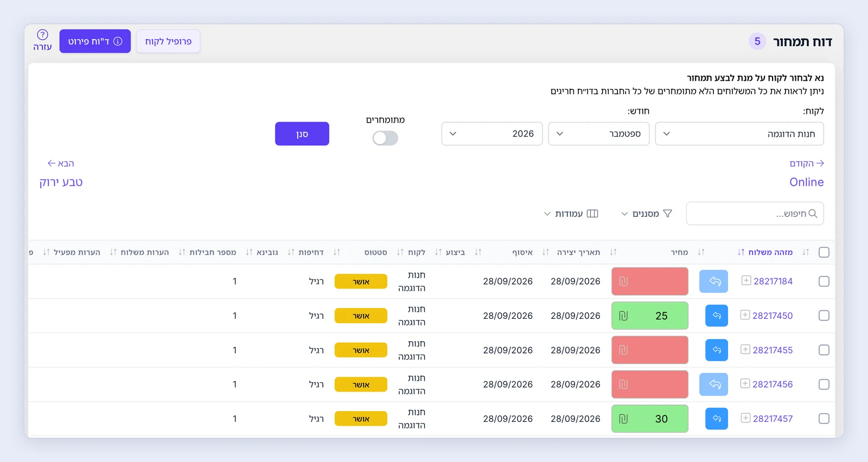Click the reply arrow icon for shipment 28217450
Viewport: 868px width, 462px height.
(717, 316)
